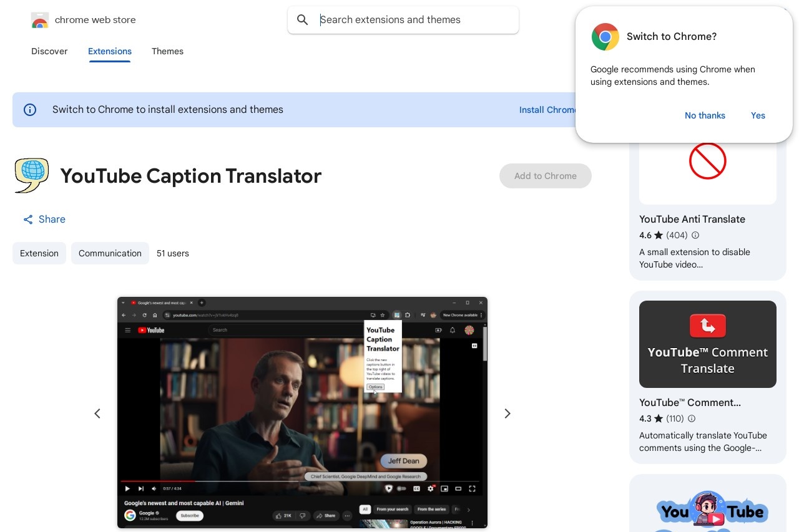This screenshot has height=532, width=799.
Task: Click the info icon in blue banner
Action: pos(30,110)
